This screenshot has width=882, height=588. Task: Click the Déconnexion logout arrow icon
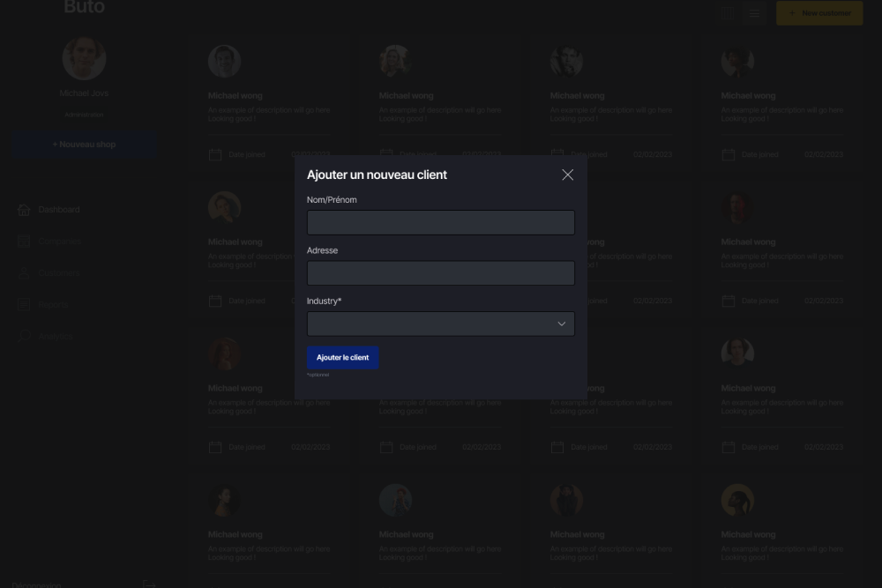[x=149, y=583]
